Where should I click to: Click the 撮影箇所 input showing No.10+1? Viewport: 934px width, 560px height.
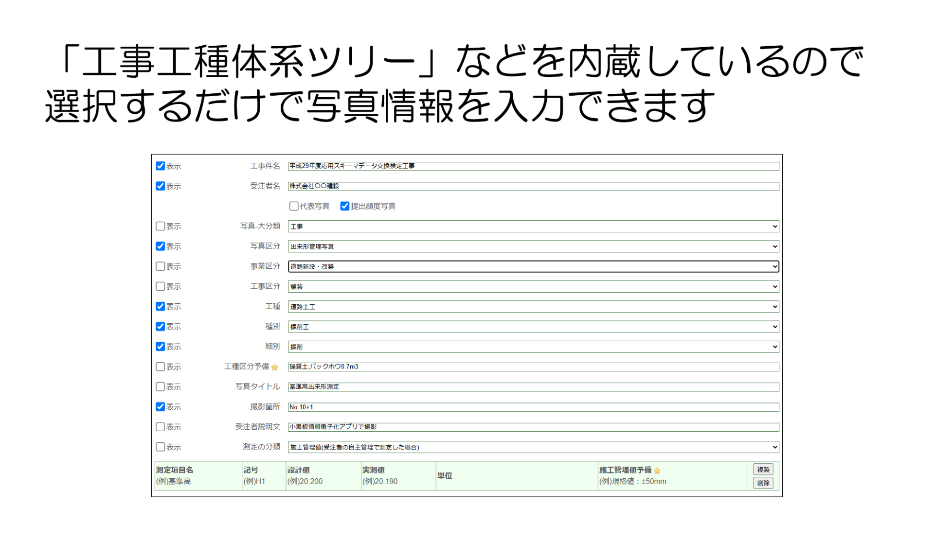[x=486, y=407]
